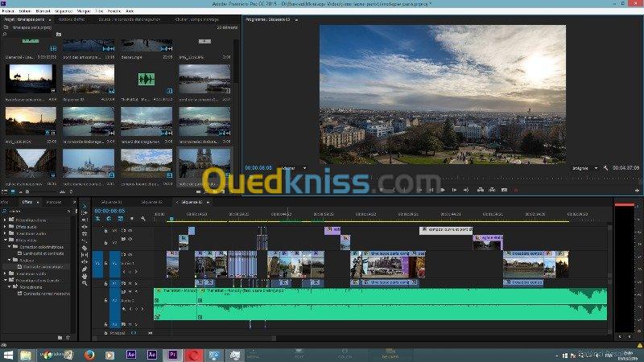The height and width of the screenshot is (362, 644).
Task: Open the Intégrale playback resolution dropdown
Action: (x=585, y=168)
